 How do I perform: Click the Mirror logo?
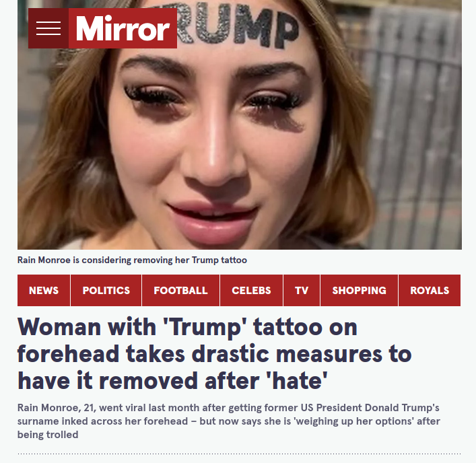(123, 28)
